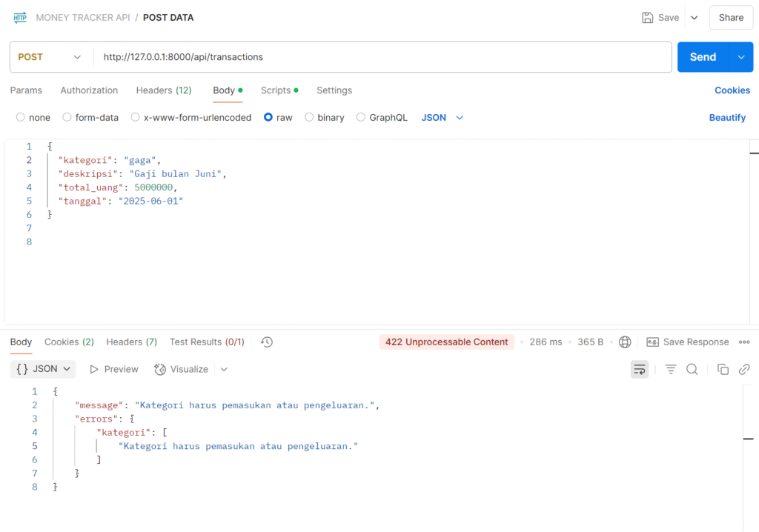Click the Beautify link
This screenshot has width=759, height=532.
[727, 117]
